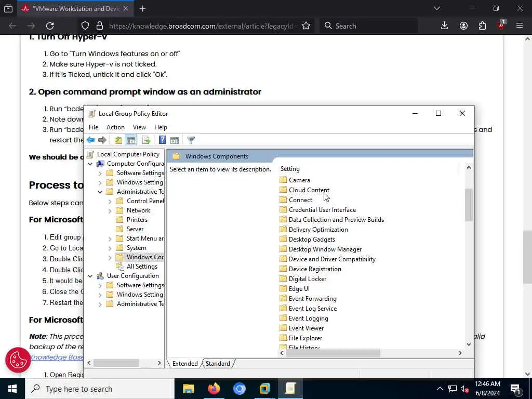Select Data Collection and Preview Builds
The image size is (532, 399).
coord(336,220)
